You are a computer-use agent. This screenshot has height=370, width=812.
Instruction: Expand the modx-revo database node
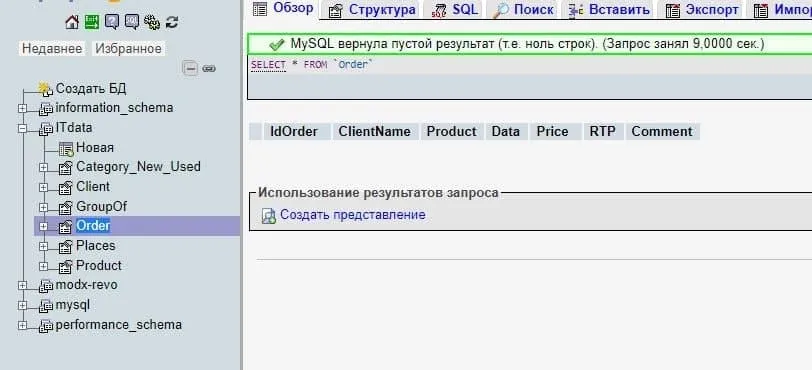point(22,286)
